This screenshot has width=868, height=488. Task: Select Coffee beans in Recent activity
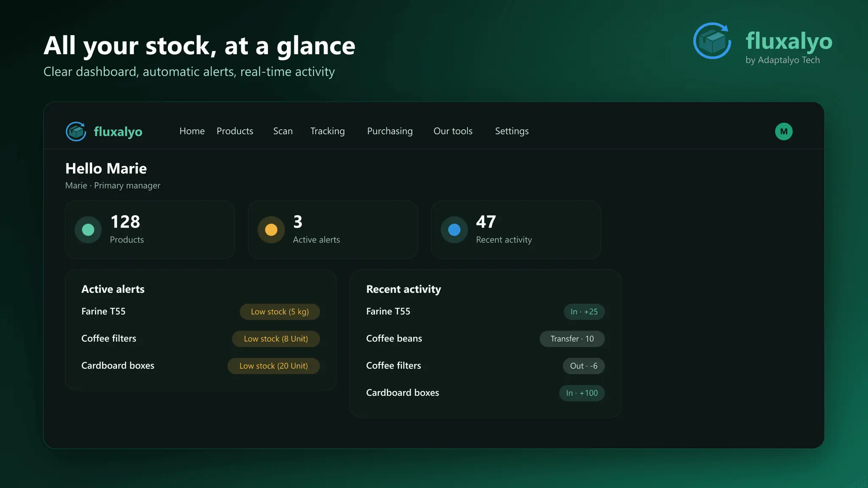point(394,338)
